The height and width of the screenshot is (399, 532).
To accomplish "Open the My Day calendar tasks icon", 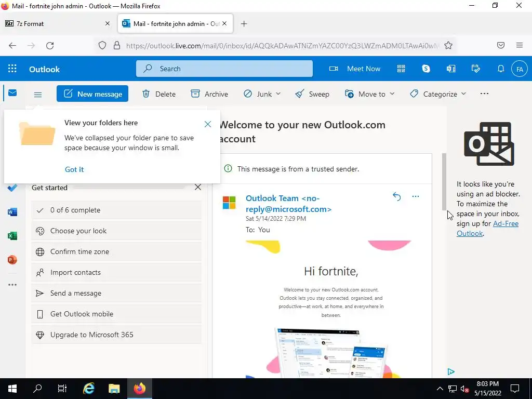I will (x=476, y=69).
